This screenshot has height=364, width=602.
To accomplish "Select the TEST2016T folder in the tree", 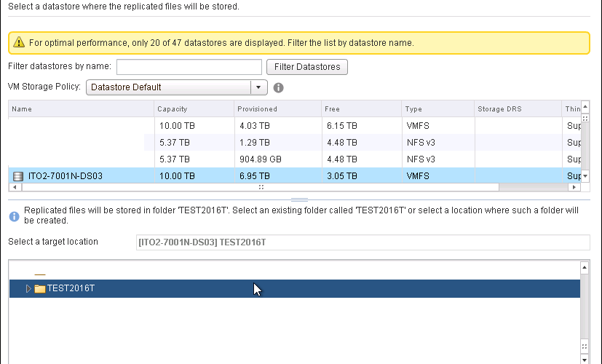I will [295, 289].
